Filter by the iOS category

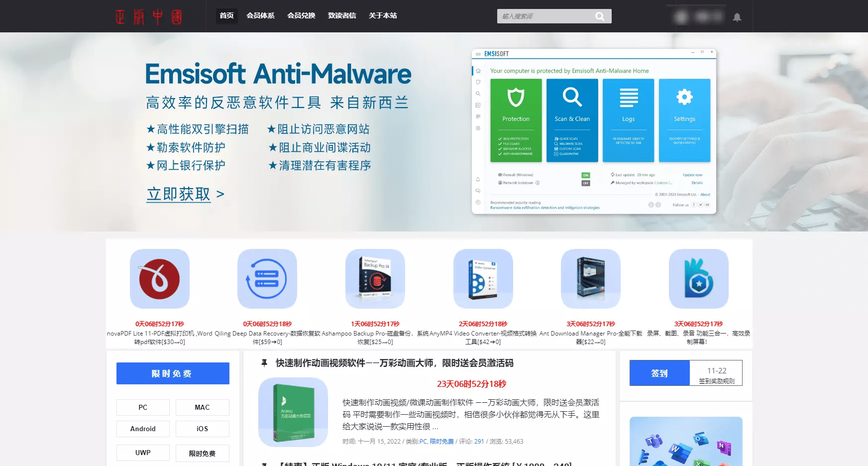(x=202, y=429)
